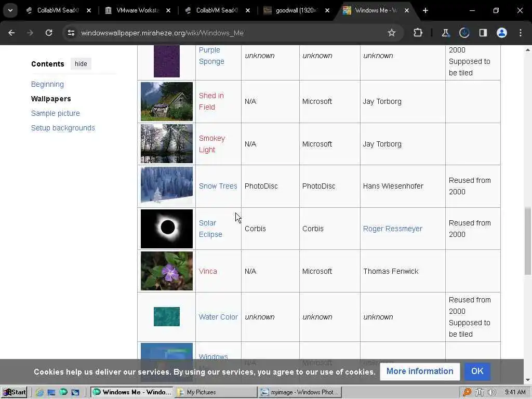
Task: Click the More information cookie button
Action: coord(420,371)
